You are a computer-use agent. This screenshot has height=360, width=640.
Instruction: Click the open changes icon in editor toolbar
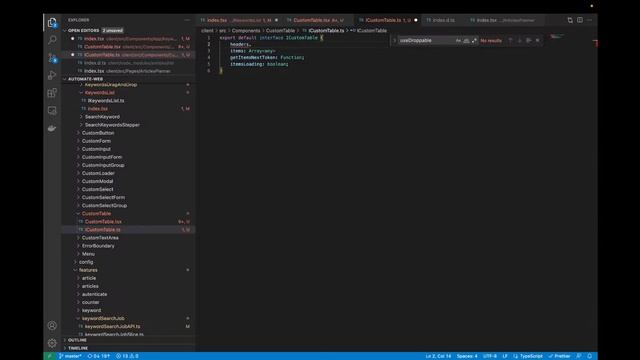coord(570,20)
